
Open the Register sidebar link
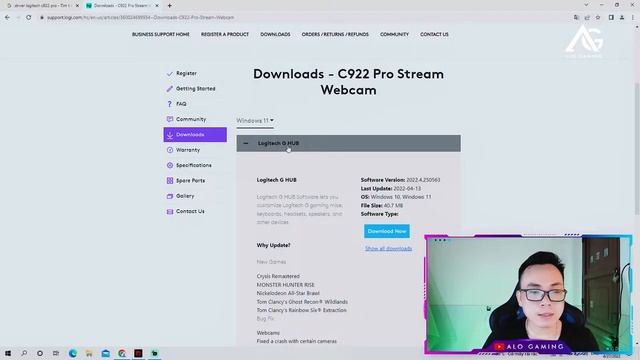point(186,73)
